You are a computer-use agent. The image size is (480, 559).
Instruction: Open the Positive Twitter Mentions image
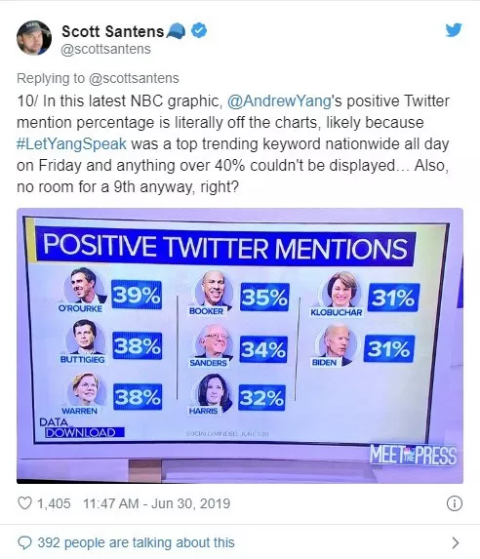pyautogui.click(x=240, y=346)
